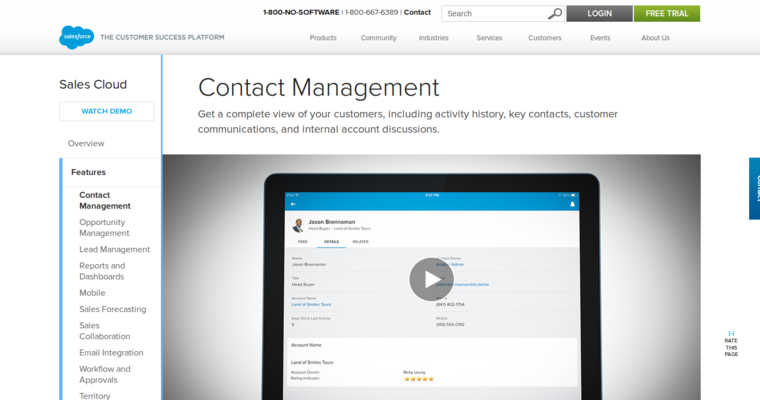Open the Lead Management sidebar link

point(114,249)
